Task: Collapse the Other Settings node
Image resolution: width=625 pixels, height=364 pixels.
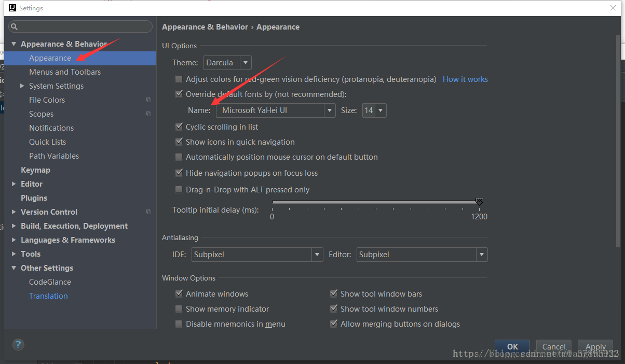Action: coord(14,268)
